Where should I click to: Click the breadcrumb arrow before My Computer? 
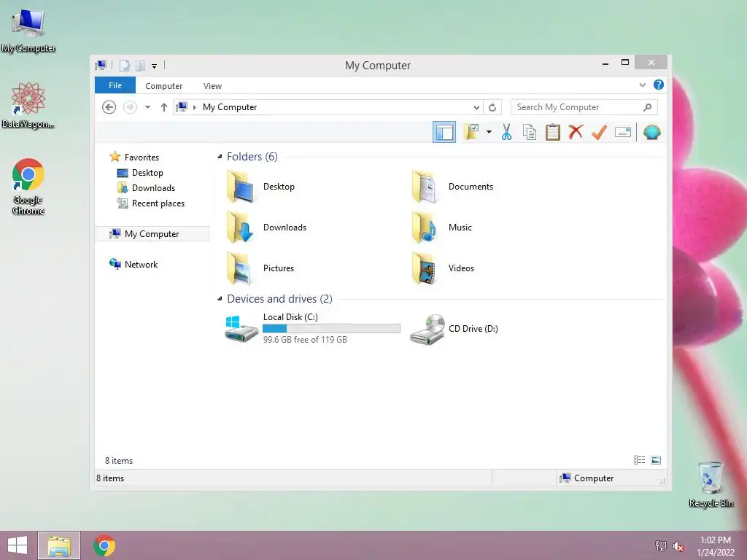click(194, 108)
